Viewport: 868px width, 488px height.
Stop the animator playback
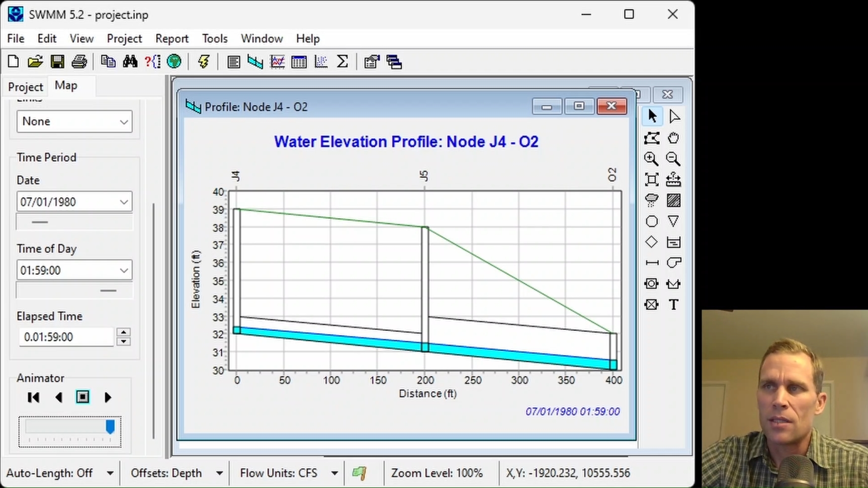coord(83,397)
